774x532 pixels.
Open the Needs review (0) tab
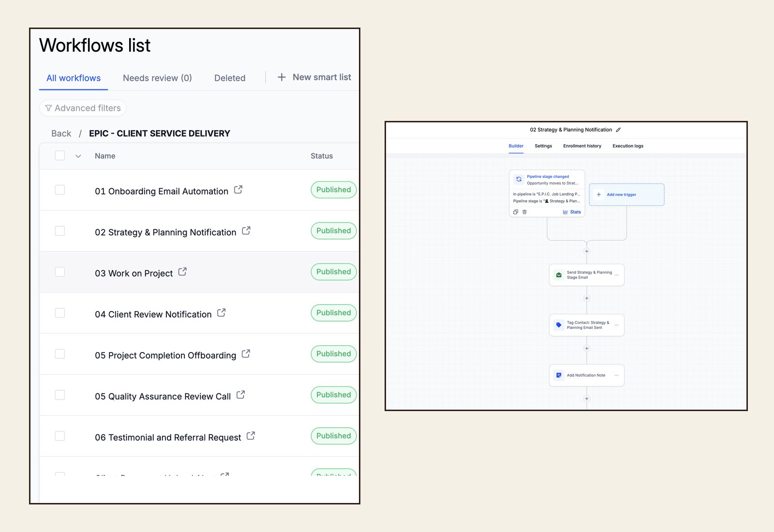click(x=157, y=78)
